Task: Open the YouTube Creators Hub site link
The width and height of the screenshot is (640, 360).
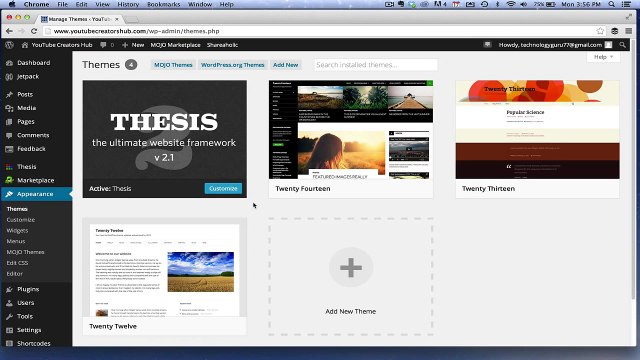Action: click(x=62, y=45)
